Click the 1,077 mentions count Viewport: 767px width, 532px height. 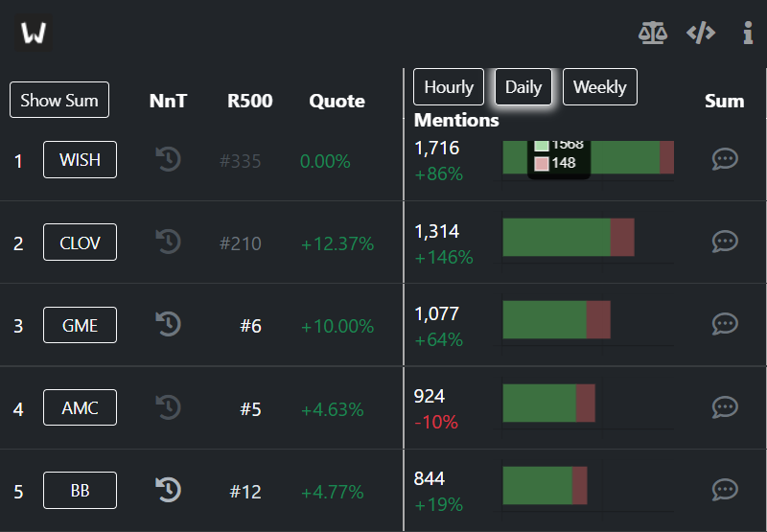[437, 313]
